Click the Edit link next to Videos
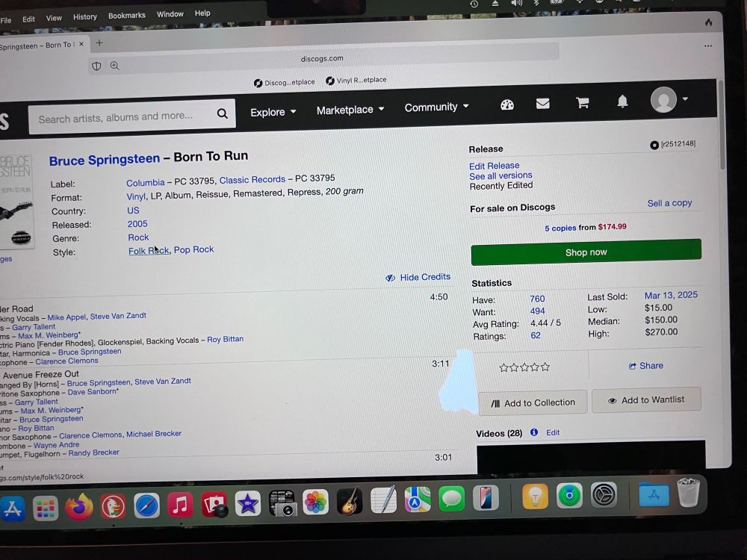Image resolution: width=747 pixels, height=560 pixels. [x=553, y=432]
